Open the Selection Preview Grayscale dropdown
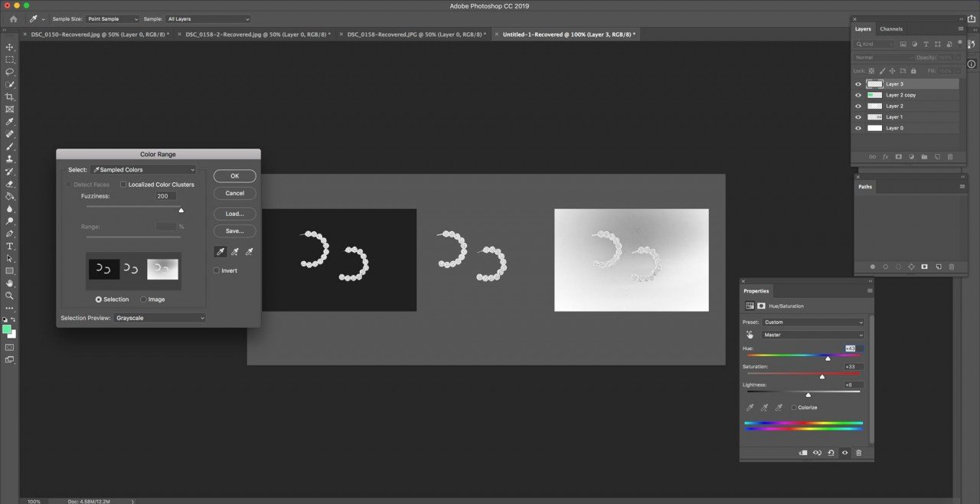Screen dimensions: 980x504 coord(159,318)
